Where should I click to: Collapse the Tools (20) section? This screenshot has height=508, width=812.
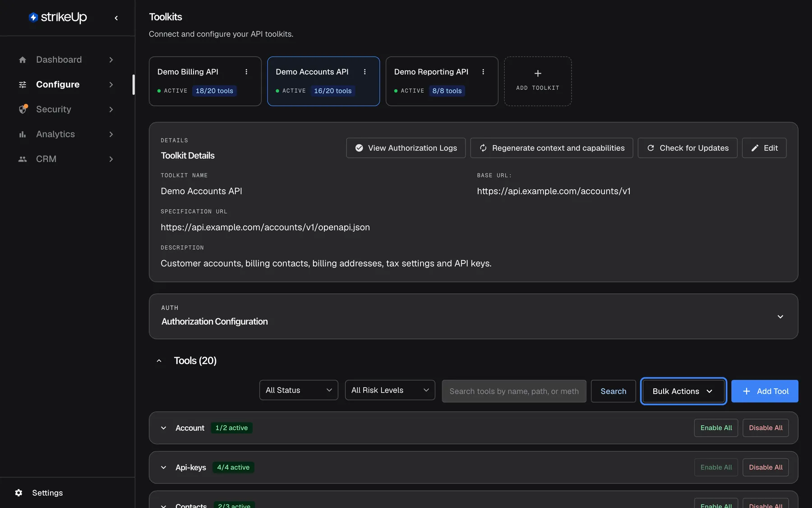pos(159,361)
